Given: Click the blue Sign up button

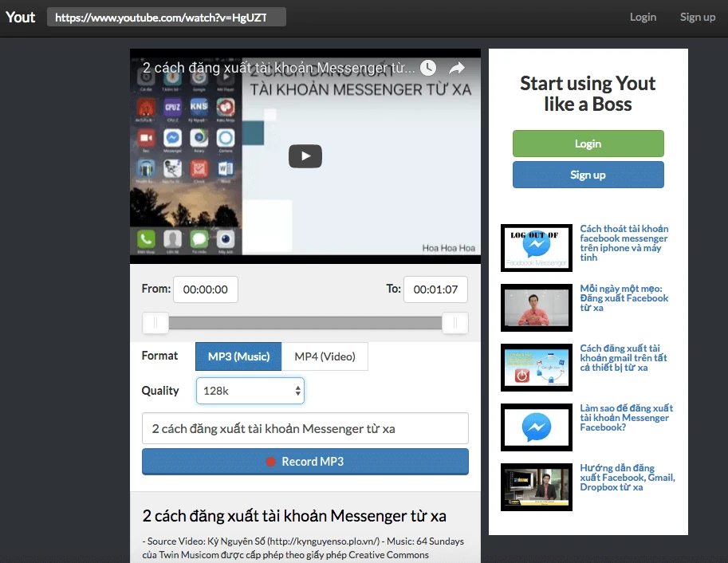Looking at the screenshot, I should (588, 175).
